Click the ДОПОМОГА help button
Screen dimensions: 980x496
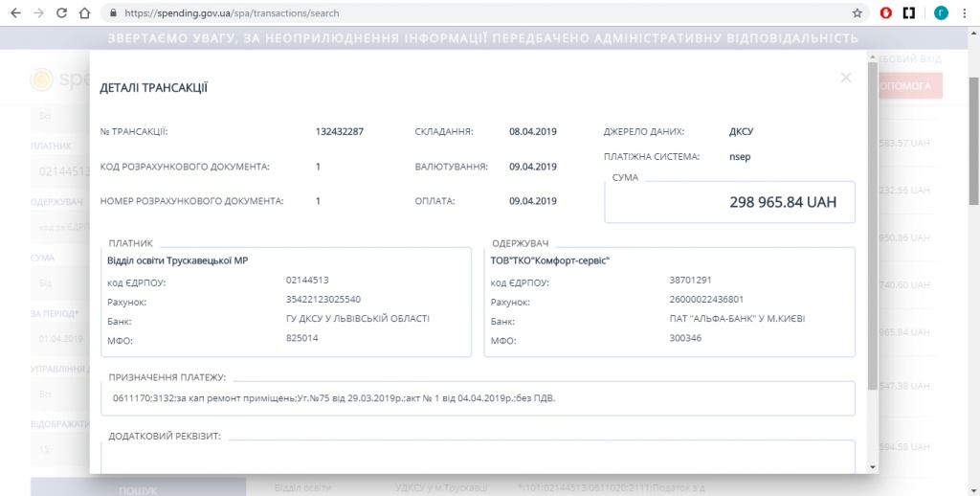point(910,85)
